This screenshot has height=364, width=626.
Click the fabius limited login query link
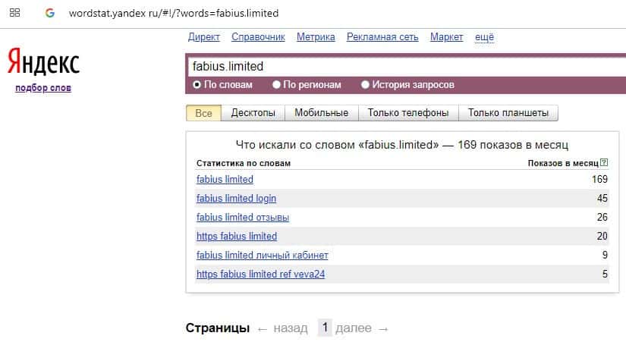[236, 199]
